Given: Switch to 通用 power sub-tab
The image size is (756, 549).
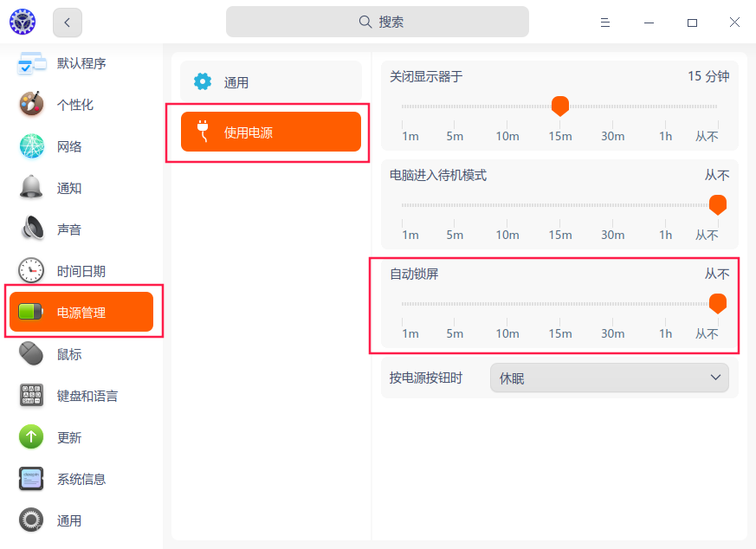Looking at the screenshot, I should (x=271, y=81).
